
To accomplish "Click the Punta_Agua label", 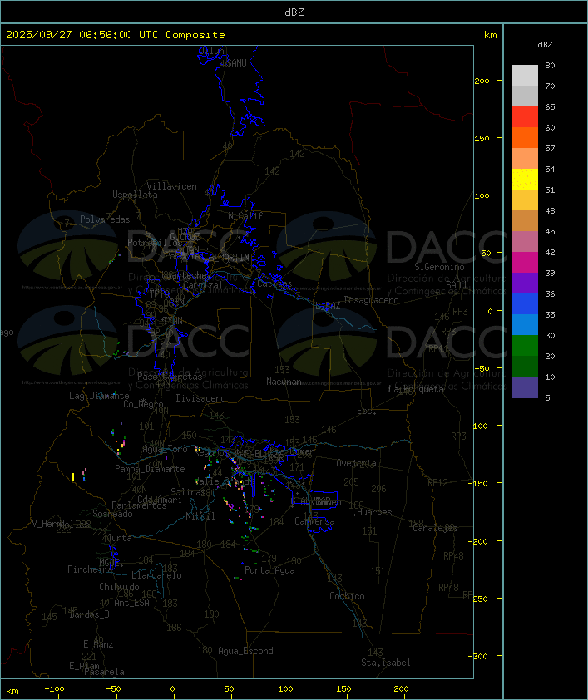I will pyautogui.click(x=269, y=570).
